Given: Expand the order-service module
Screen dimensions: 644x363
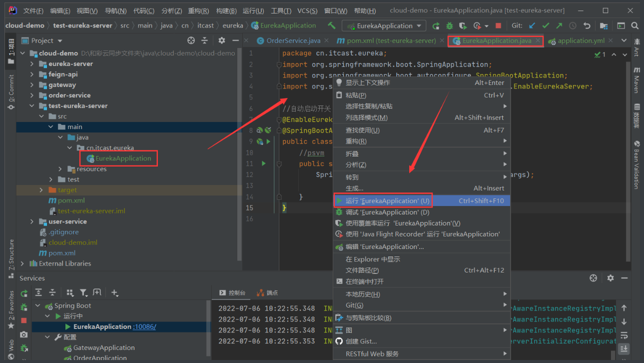Looking at the screenshot, I should 32,95.
